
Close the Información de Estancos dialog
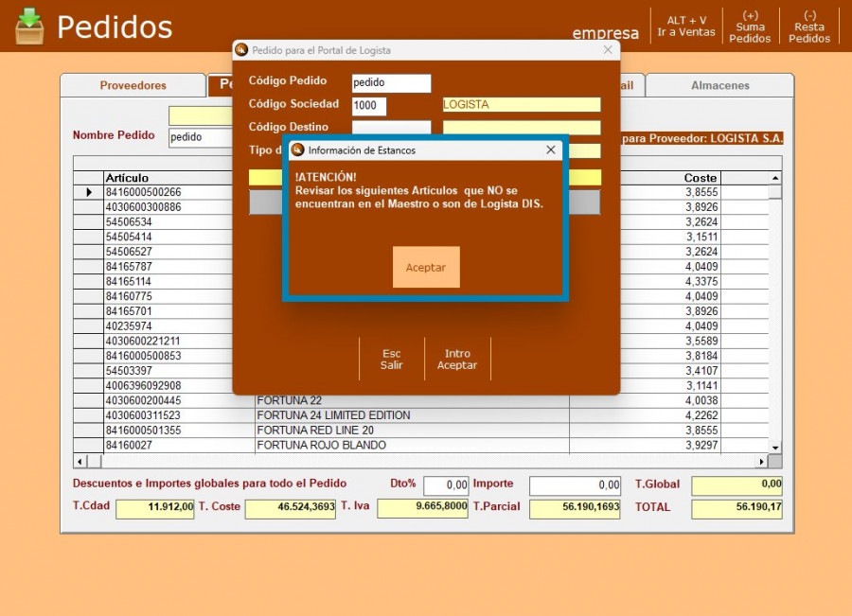(551, 150)
